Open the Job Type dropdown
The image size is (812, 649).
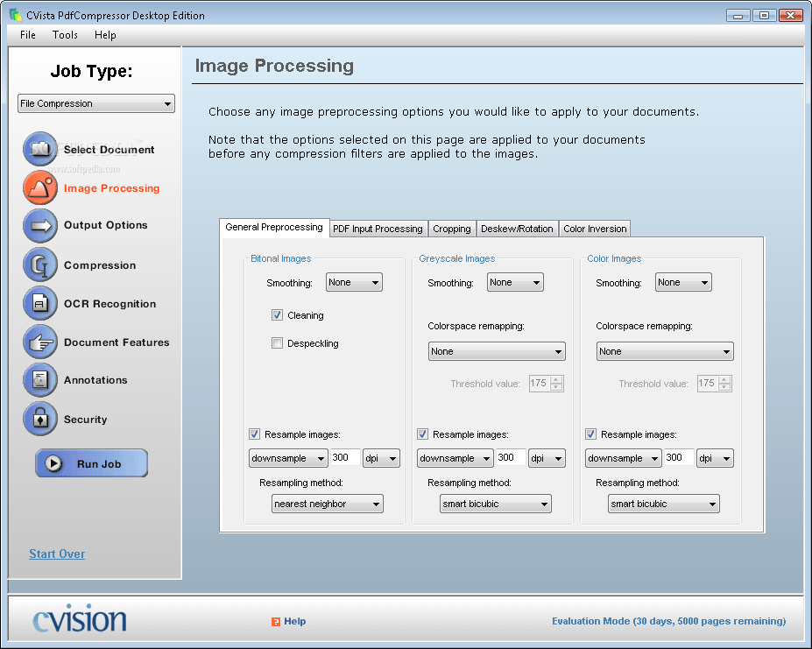[95, 103]
